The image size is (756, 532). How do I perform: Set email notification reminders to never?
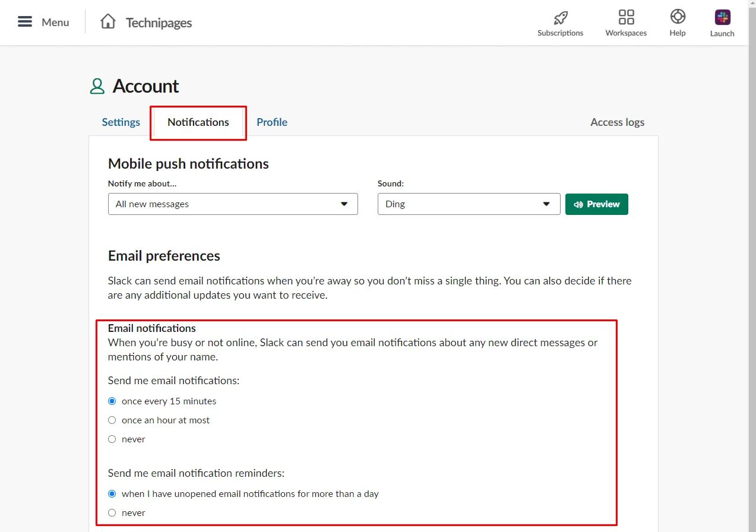112,513
